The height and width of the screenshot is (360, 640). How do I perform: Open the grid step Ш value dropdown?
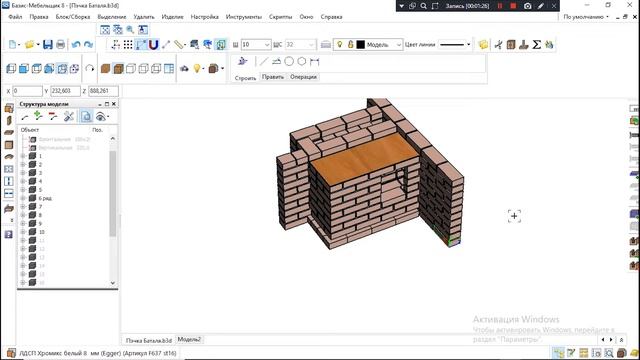tap(267, 44)
